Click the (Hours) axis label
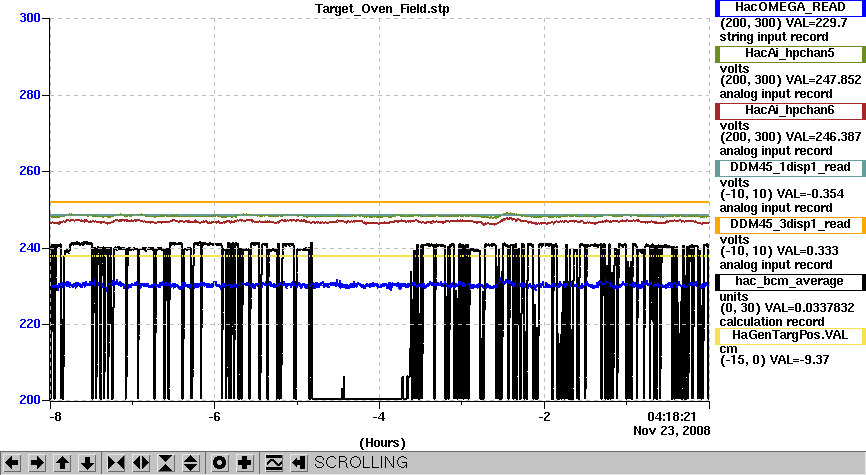866x475 pixels. (x=382, y=443)
